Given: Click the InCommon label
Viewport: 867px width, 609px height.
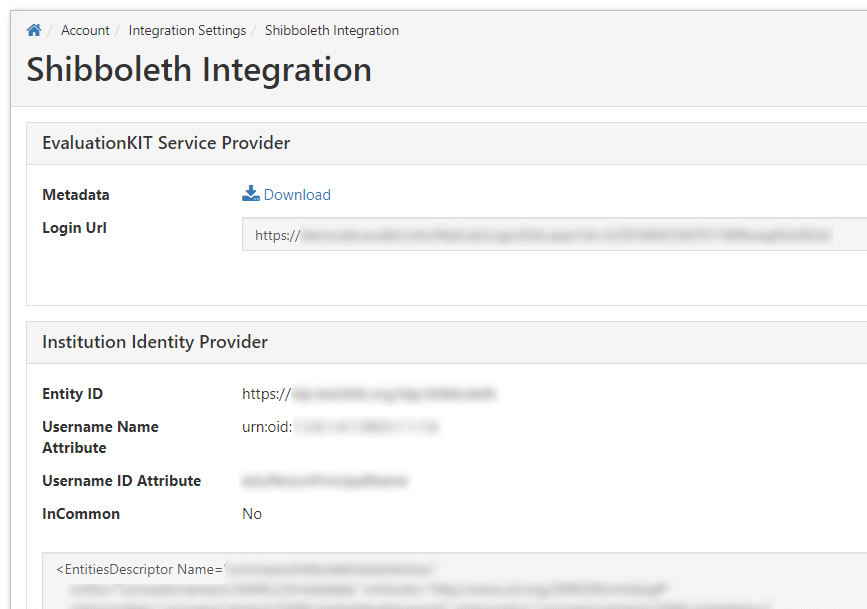Looking at the screenshot, I should pyautogui.click(x=81, y=514).
